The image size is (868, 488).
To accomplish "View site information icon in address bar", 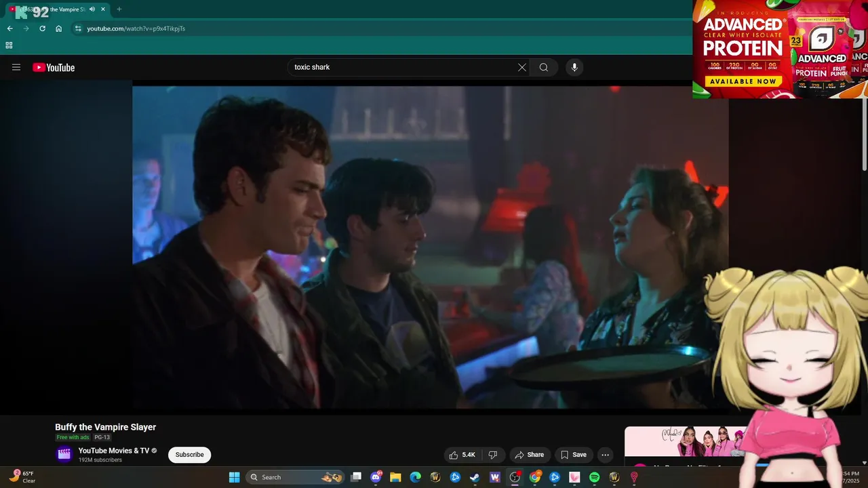I will [78, 28].
